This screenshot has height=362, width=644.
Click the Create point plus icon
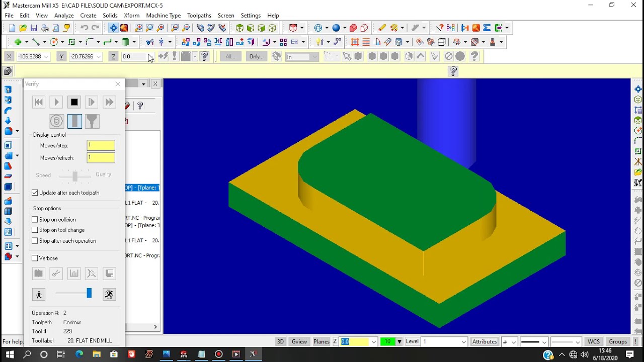[18, 42]
